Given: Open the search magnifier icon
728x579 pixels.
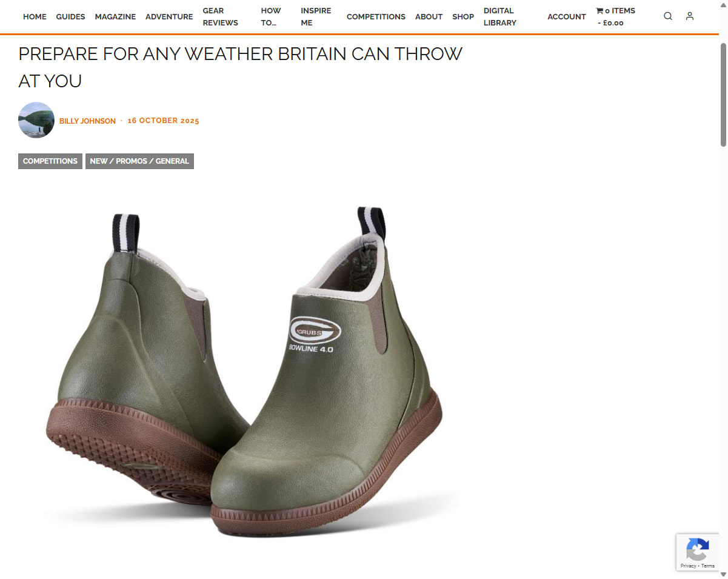Looking at the screenshot, I should 668,16.
